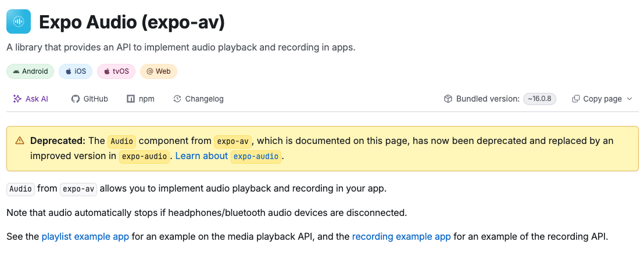Click the @ icon in Web badge
Image resolution: width=644 pixels, height=256 pixels.
point(150,71)
